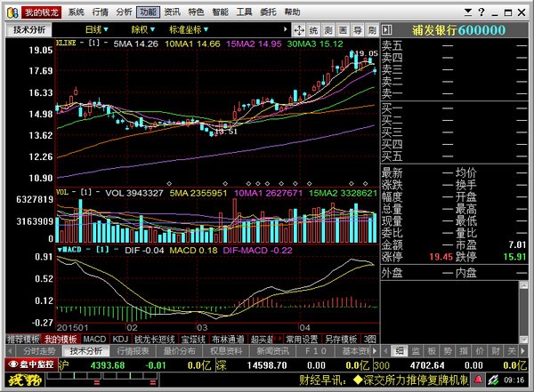The height and width of the screenshot is (392, 534).
Task: Click the 盘中监控 monitor icon
Action: (31, 364)
